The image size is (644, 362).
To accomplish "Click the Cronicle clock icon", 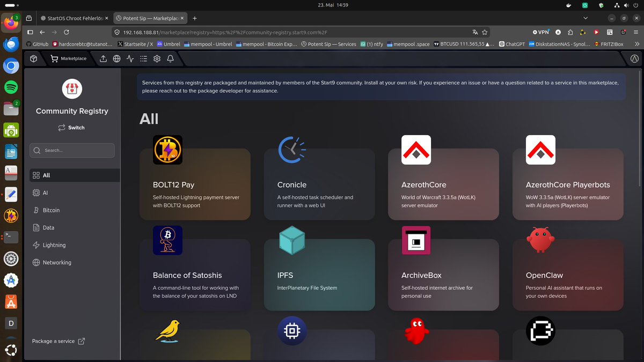I will (x=292, y=150).
